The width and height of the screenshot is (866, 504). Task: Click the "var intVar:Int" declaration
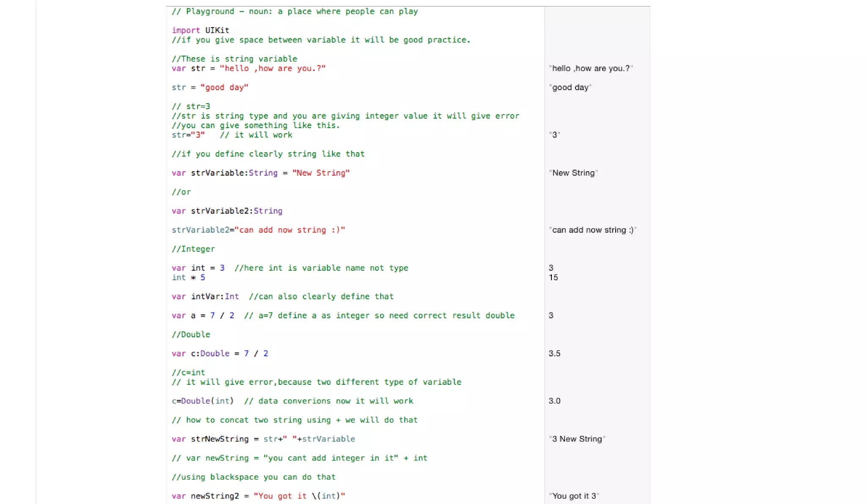click(206, 297)
